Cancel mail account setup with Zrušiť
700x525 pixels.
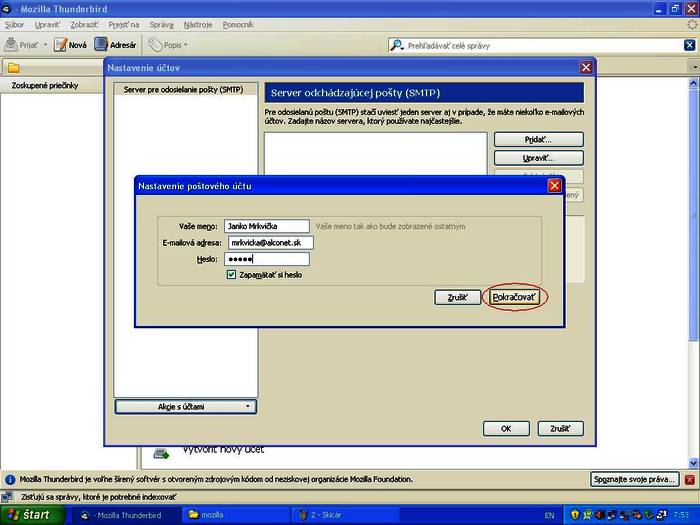(x=457, y=297)
